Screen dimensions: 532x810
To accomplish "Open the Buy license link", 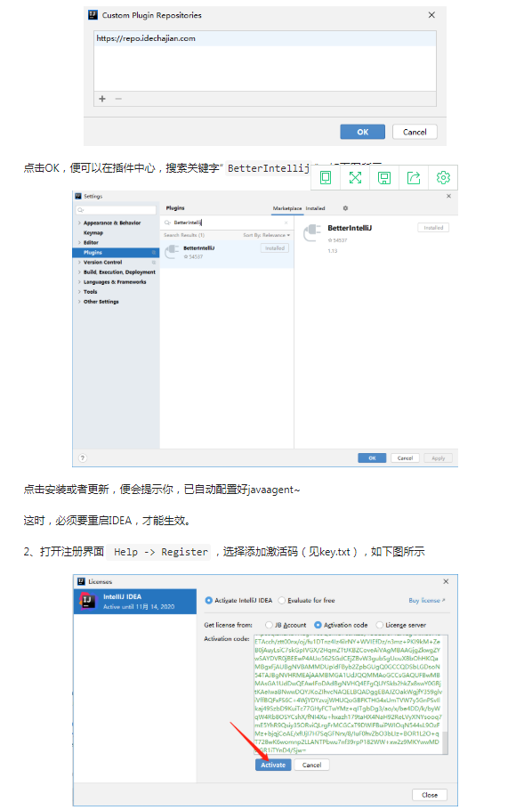I will 427,600.
